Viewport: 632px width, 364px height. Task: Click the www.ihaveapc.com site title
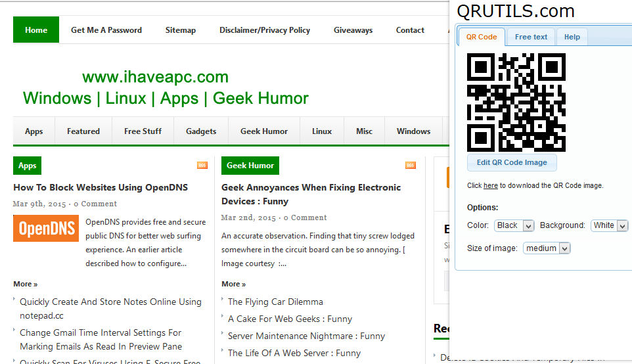click(155, 77)
